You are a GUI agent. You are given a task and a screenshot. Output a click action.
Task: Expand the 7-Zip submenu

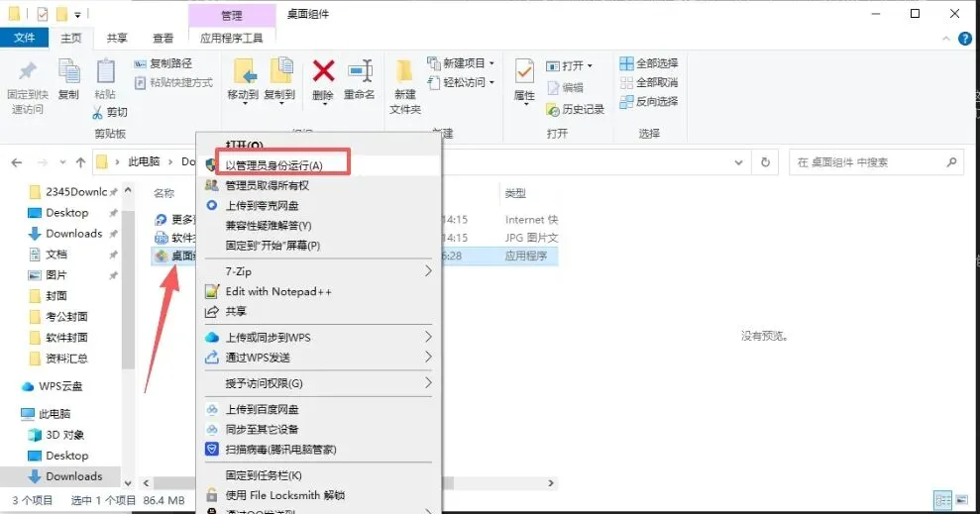319,271
